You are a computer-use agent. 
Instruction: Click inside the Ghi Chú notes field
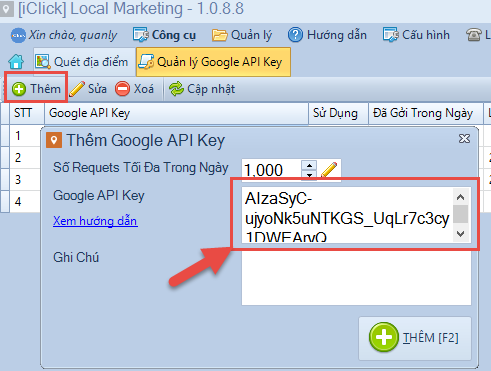[x=356, y=278]
